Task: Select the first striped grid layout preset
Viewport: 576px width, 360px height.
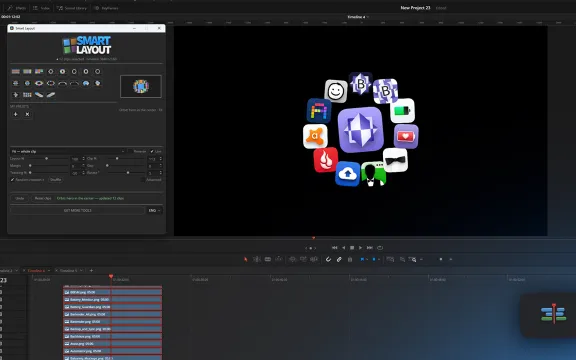Action: click(x=15, y=72)
